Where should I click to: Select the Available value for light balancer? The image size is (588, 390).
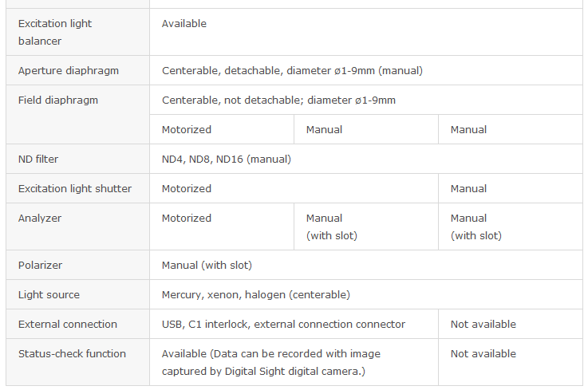point(184,24)
